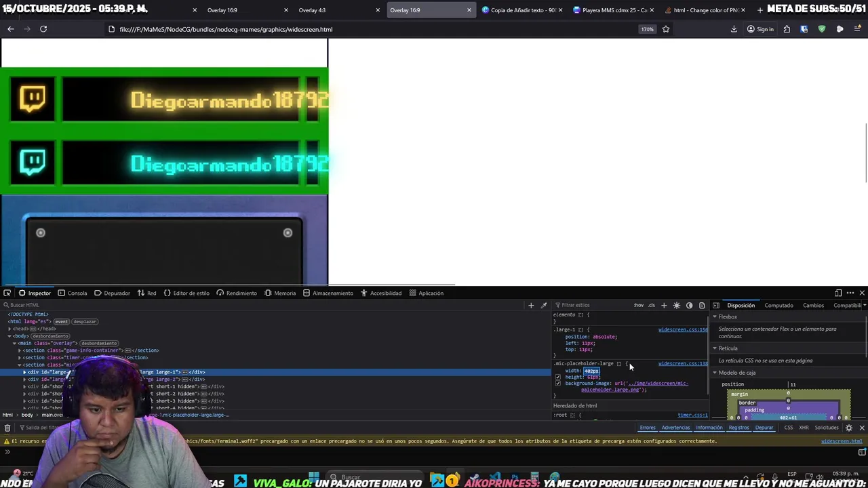Clear console output with trash icon
Viewport: 868px width, 488px height.
pos(7,428)
